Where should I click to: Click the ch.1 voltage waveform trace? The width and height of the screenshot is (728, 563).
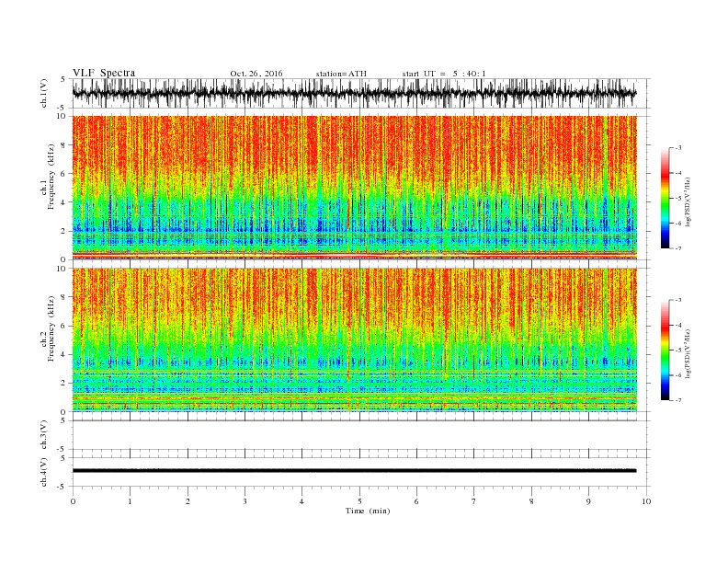pos(354,93)
